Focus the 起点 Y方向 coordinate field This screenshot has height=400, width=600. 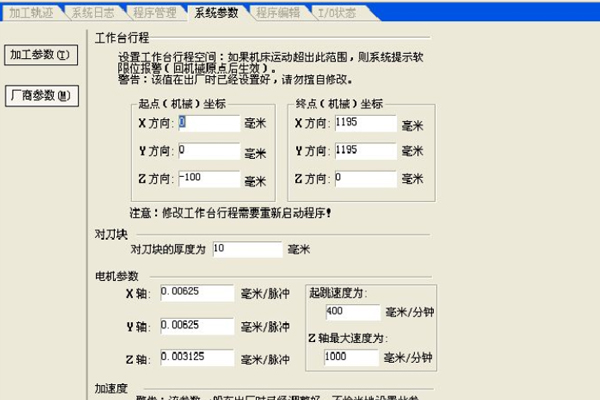209,151
